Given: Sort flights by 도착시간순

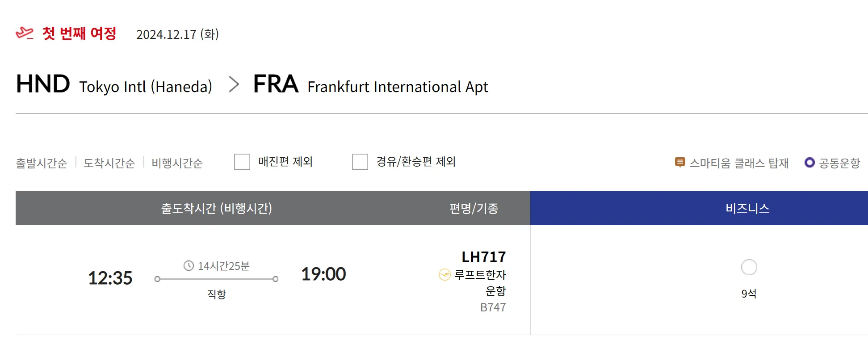Looking at the screenshot, I should [109, 163].
